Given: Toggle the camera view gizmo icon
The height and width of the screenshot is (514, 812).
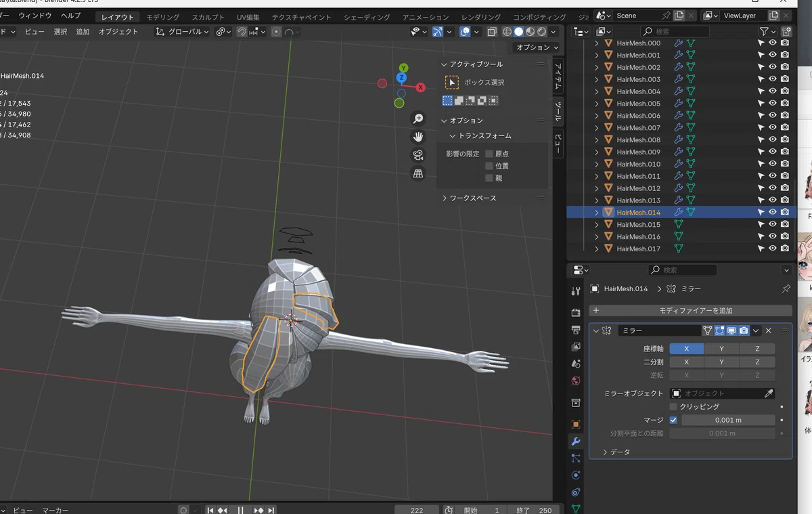Looking at the screenshot, I should 418,155.
